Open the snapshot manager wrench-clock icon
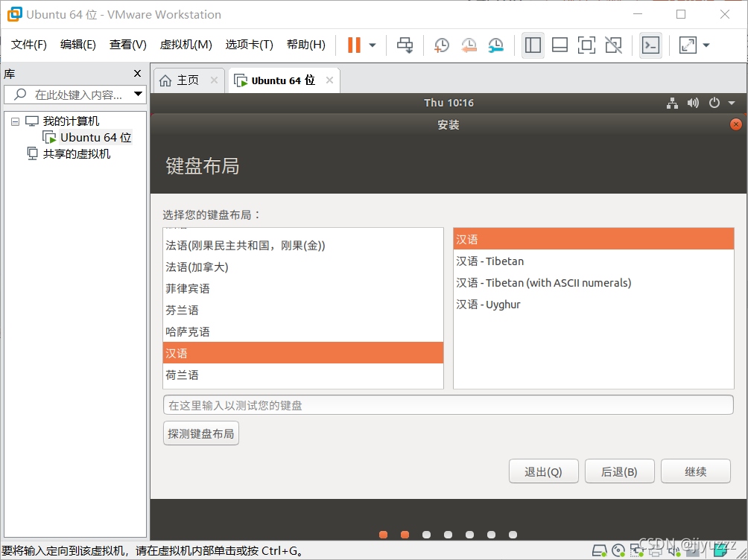Screen dimensions: 748x560 496,45
